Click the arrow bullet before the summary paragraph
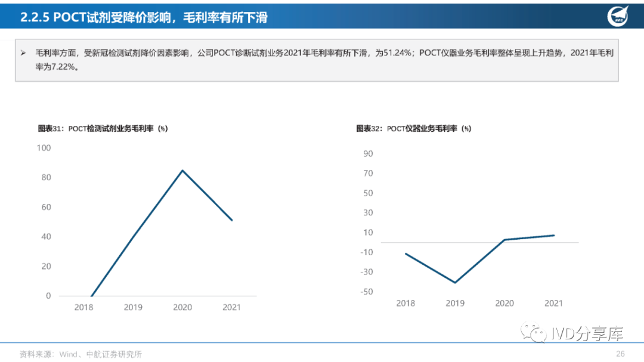Viewport: 644px width, 362px height. coord(23,53)
